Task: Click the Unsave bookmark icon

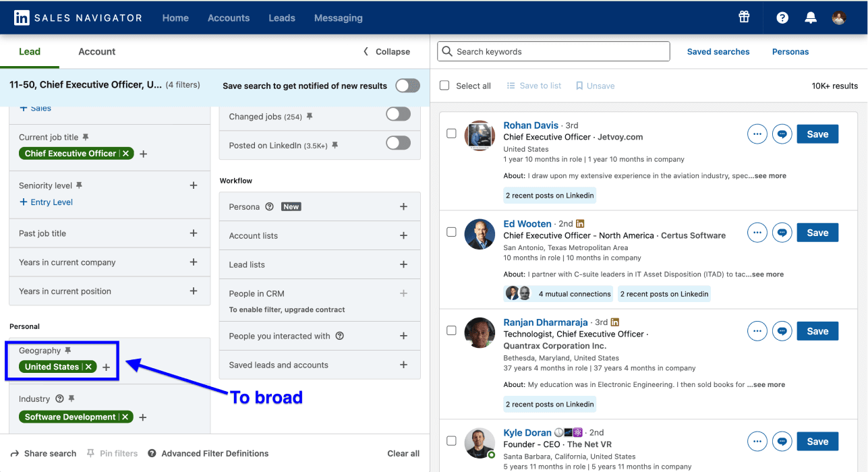Action: point(579,85)
